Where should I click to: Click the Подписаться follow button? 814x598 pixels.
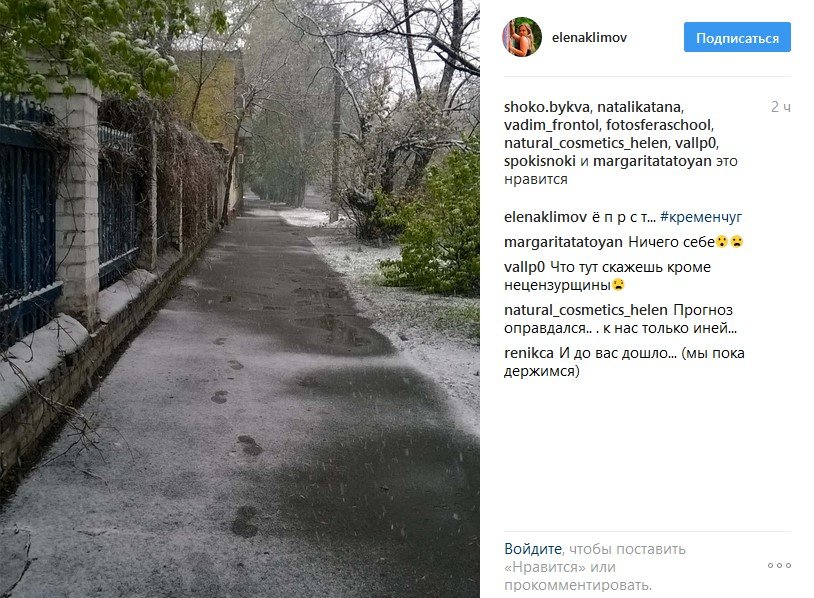click(737, 37)
